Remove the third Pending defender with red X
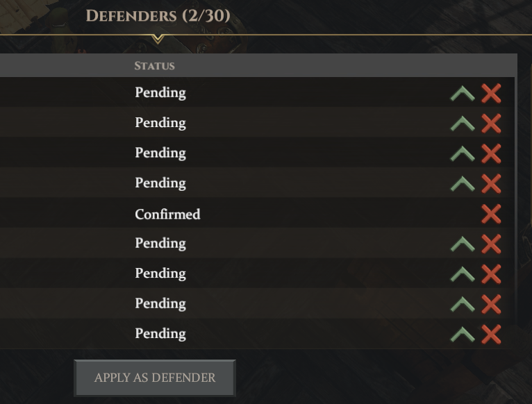Viewport: 532px width, 404px height. (x=491, y=153)
